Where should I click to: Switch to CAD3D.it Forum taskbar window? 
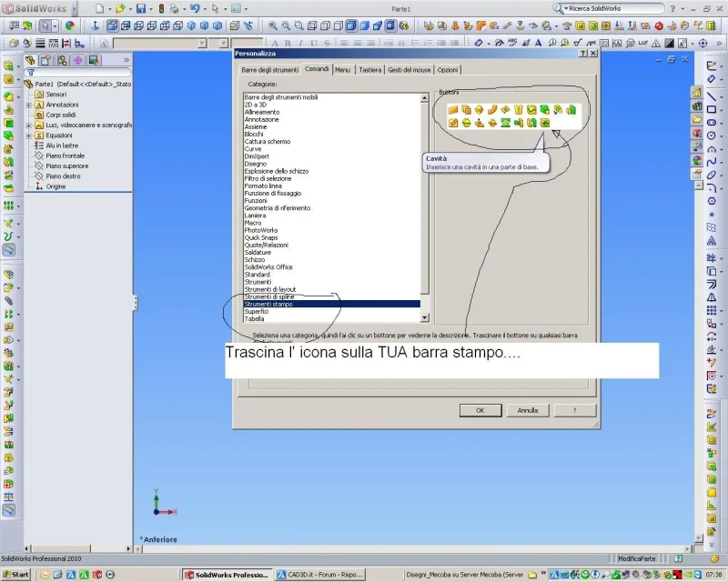pyautogui.click(x=320, y=575)
